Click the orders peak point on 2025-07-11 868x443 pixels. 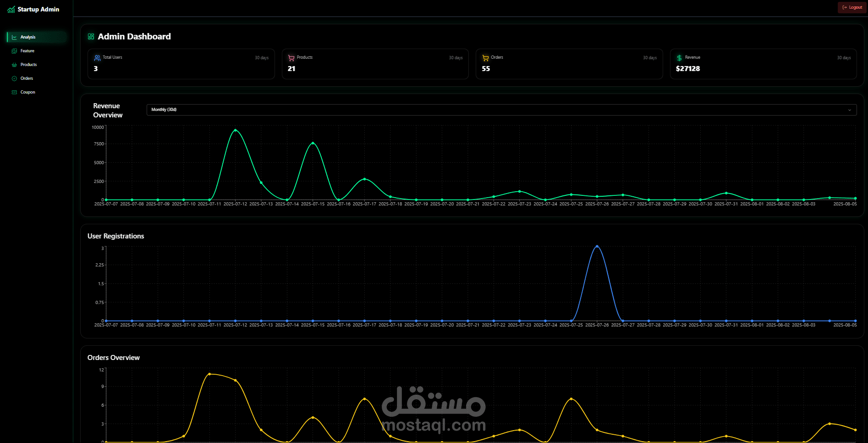[209, 374]
